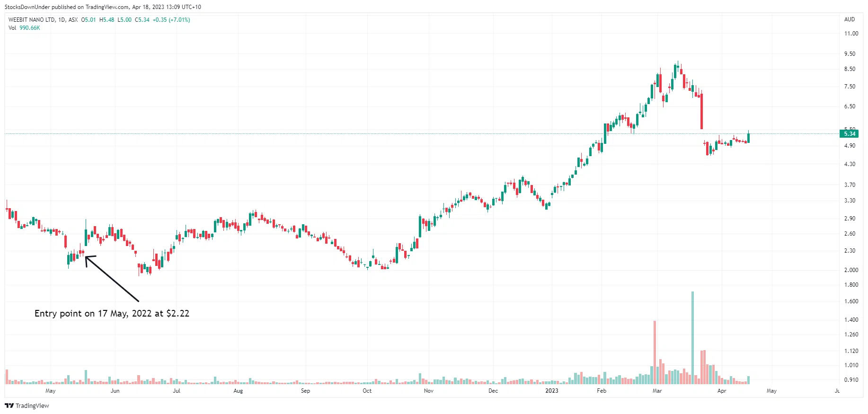Click the black arrow annotation's arrowhead

pyautogui.click(x=87, y=258)
